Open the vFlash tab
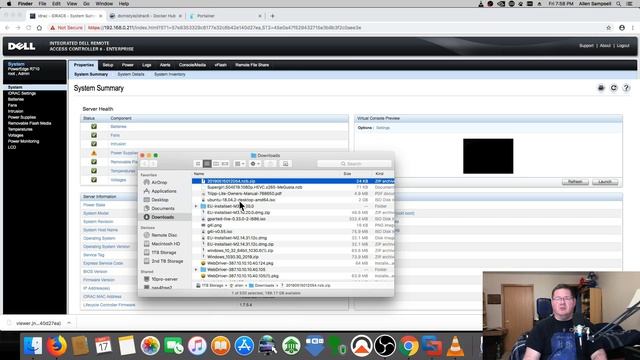 (220, 65)
